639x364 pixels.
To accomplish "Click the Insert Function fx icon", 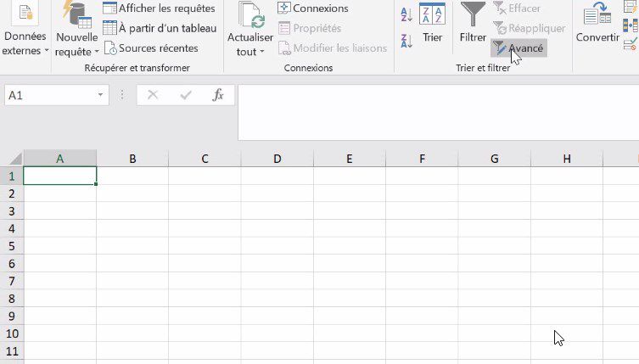I will [218, 95].
